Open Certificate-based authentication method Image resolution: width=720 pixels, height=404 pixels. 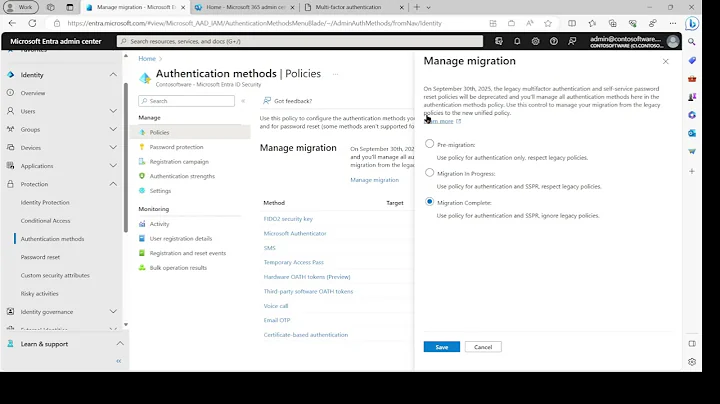point(306,335)
